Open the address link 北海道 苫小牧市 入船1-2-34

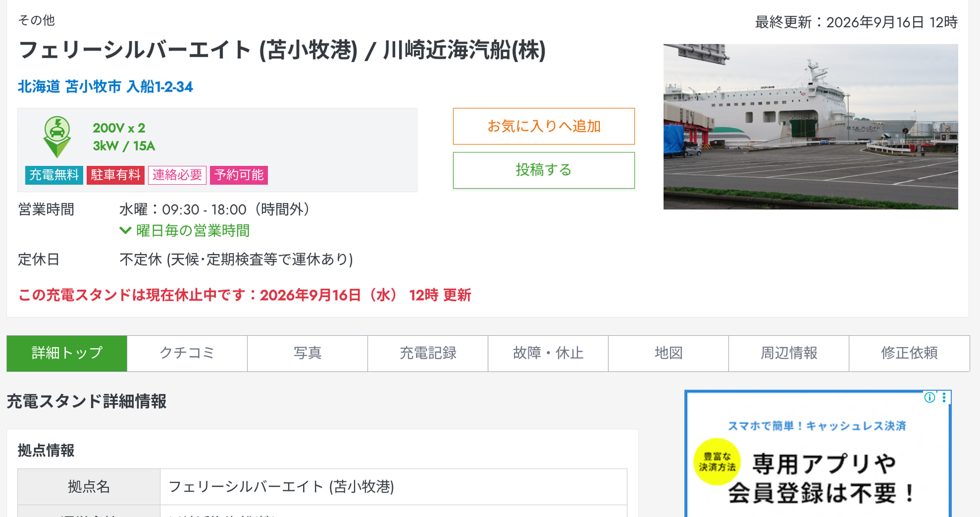105,87
